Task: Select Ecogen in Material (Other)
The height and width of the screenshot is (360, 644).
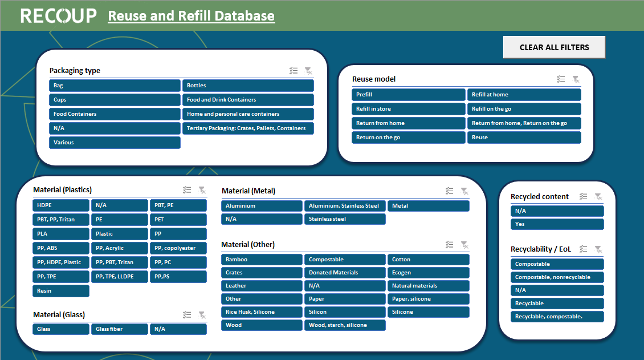Action: pyautogui.click(x=429, y=273)
